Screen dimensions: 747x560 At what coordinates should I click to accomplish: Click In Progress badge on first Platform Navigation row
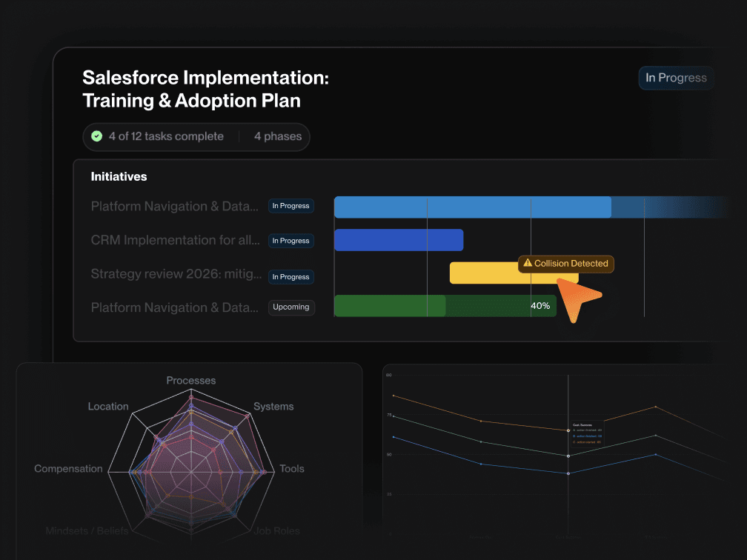point(290,206)
